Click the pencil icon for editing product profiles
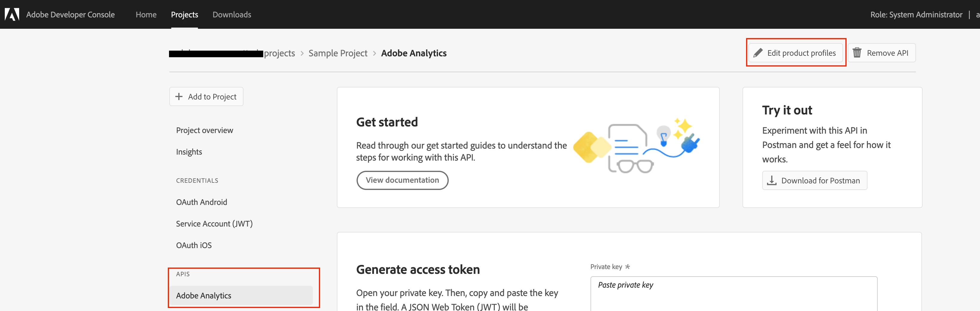The height and width of the screenshot is (311, 980). 758,53
